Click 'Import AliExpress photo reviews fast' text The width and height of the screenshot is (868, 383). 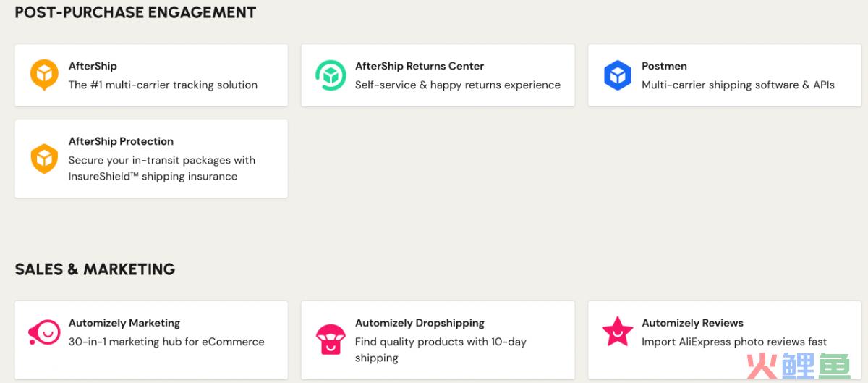click(734, 342)
